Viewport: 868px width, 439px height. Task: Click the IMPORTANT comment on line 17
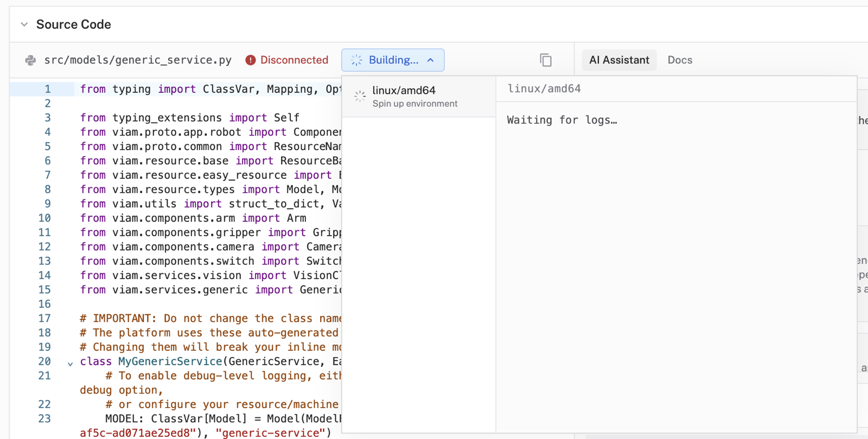coord(210,319)
